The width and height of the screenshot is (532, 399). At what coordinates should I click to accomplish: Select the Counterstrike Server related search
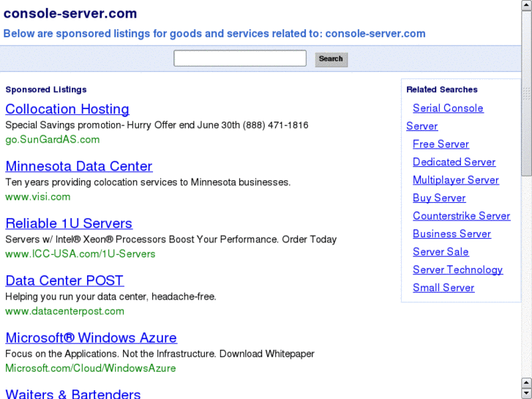462,216
